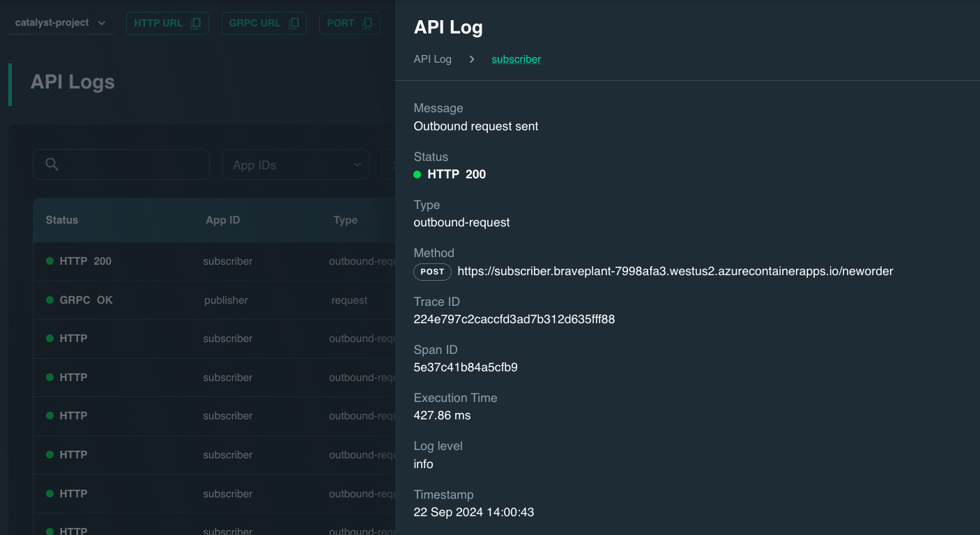Click the green dot in the GRPC OK row
Viewport: 980px width, 535px height.
pos(49,300)
